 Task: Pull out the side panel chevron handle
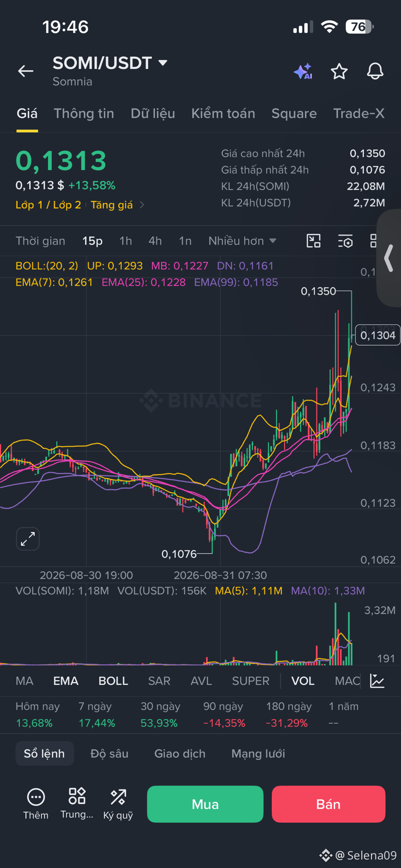tap(389, 258)
